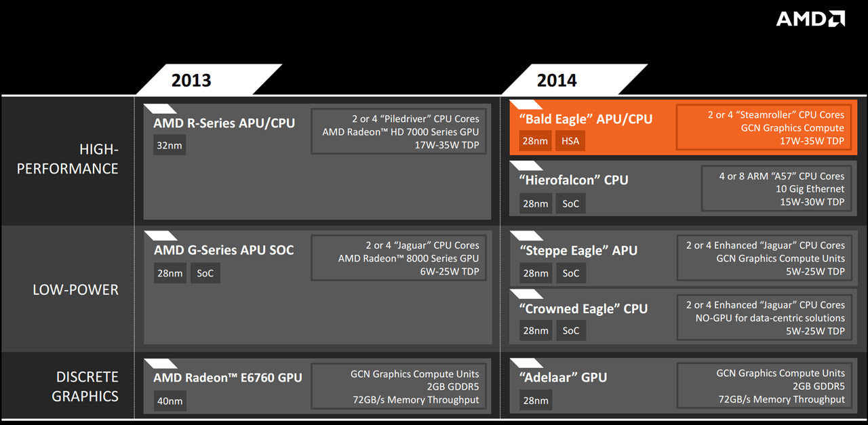Click '2 or 4 "Jaguar" CPU Cores' in G-Series

(422, 245)
